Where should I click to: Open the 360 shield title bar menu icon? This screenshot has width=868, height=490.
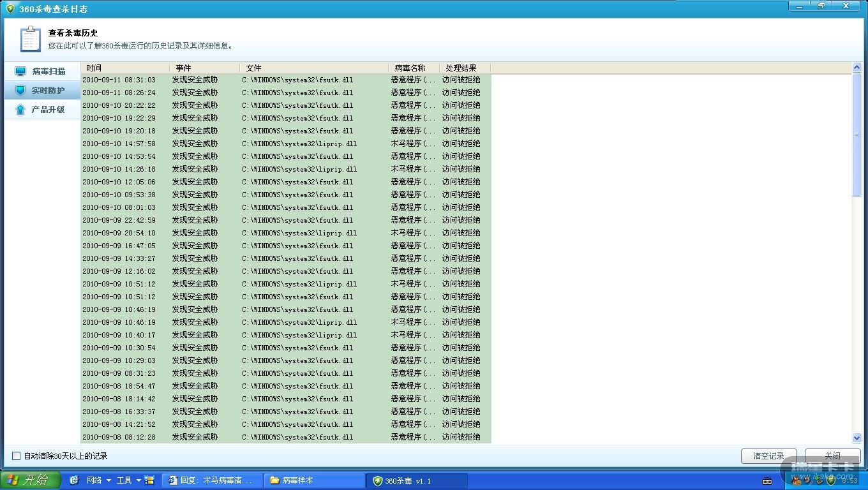click(10, 9)
